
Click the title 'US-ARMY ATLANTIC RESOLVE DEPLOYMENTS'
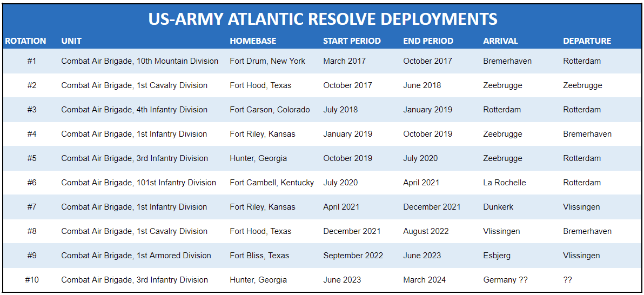click(x=323, y=19)
